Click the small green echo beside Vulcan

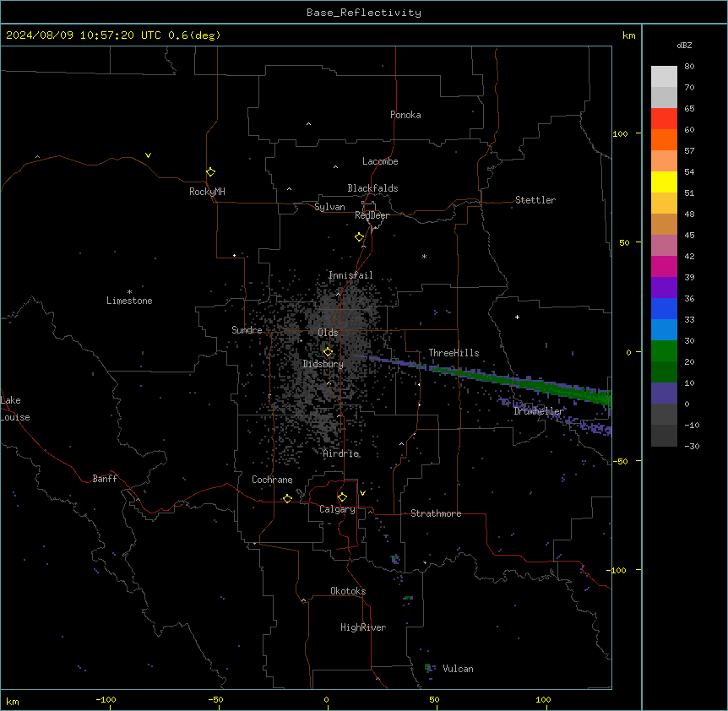[428, 668]
